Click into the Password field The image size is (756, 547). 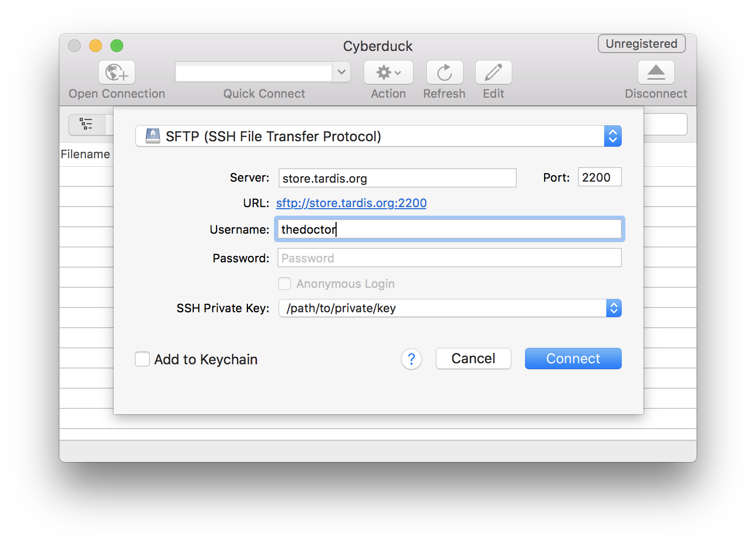tap(450, 258)
